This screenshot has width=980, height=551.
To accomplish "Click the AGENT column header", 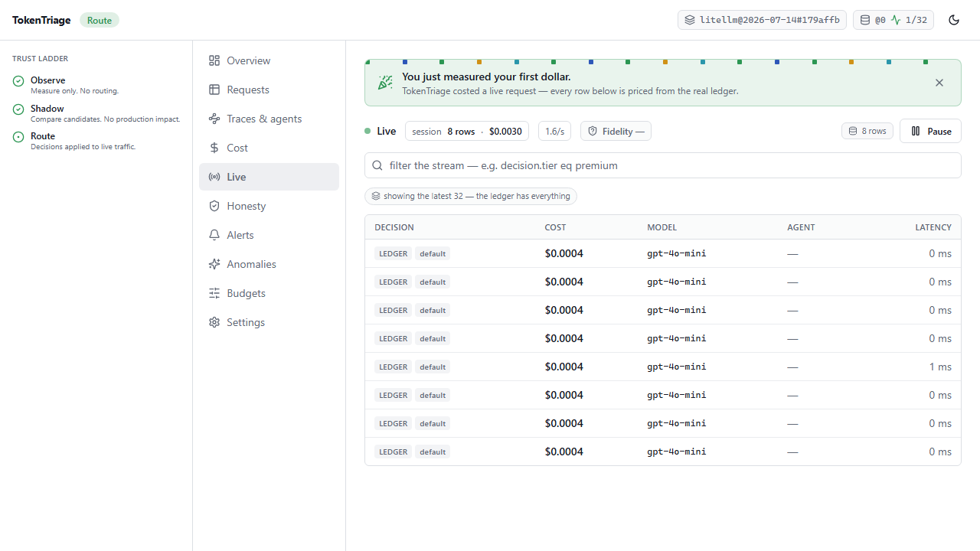I will point(801,227).
